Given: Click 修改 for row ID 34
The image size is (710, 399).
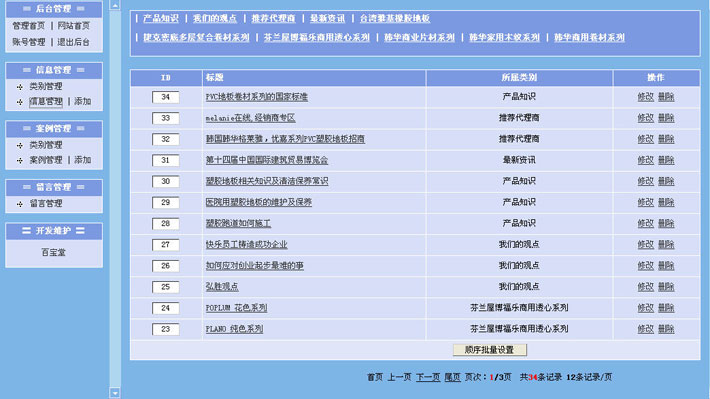Looking at the screenshot, I should click(646, 97).
